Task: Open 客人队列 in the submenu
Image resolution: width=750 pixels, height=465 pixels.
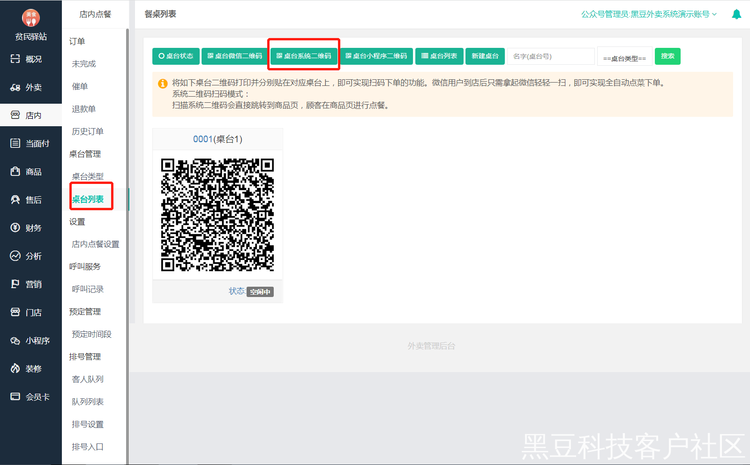Action: point(88,379)
